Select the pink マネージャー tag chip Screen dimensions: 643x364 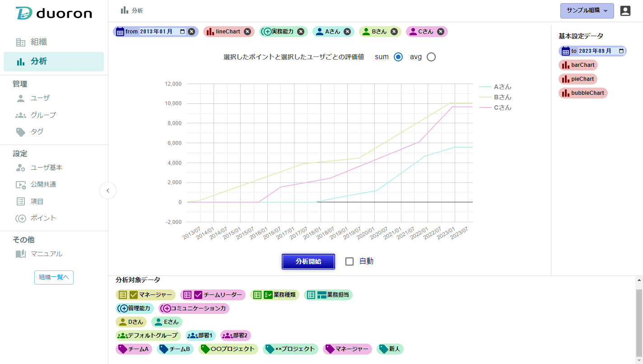pos(347,349)
